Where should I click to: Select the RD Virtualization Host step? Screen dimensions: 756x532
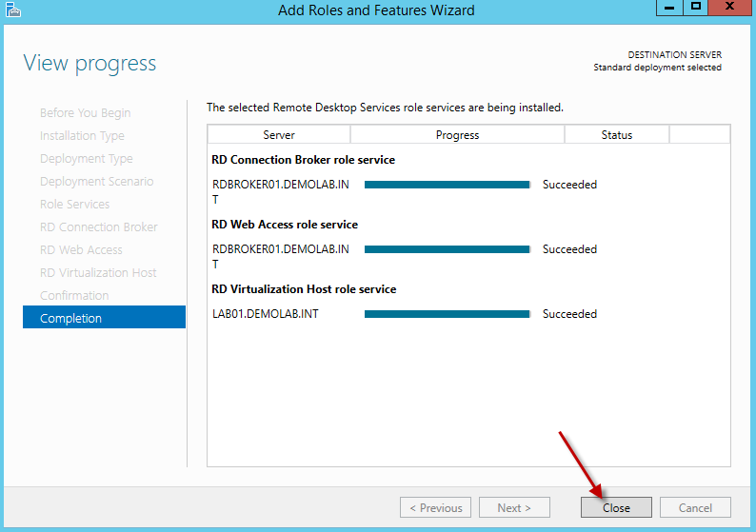coord(98,272)
